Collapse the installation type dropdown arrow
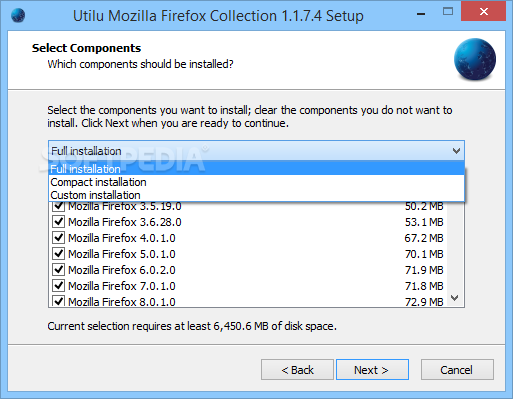Image resolution: width=513 pixels, height=399 pixels. pos(456,151)
